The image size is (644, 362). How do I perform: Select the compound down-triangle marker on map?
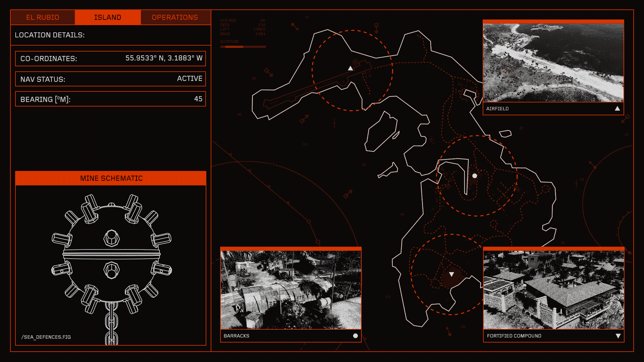point(452,274)
